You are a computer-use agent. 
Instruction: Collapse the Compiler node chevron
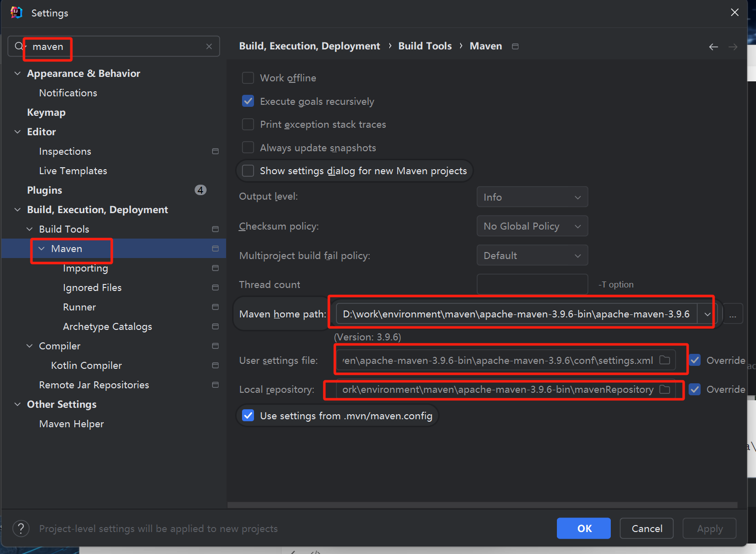pyautogui.click(x=29, y=346)
